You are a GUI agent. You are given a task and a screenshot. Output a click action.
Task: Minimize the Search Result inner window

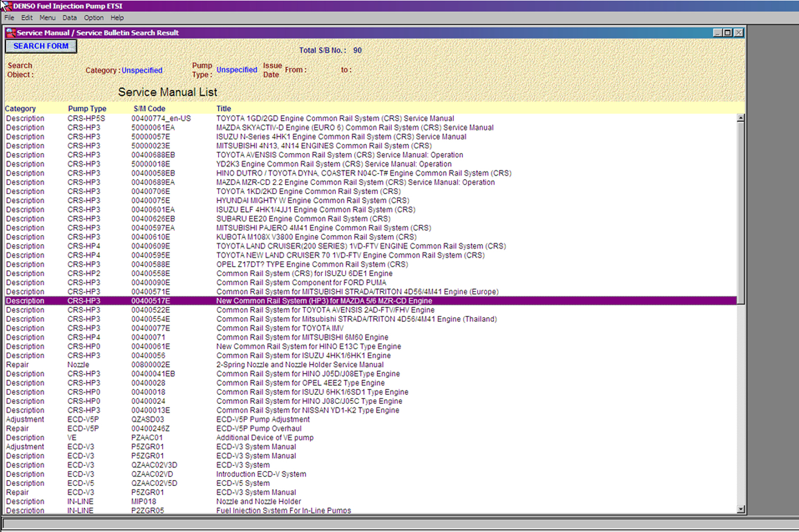(x=717, y=33)
